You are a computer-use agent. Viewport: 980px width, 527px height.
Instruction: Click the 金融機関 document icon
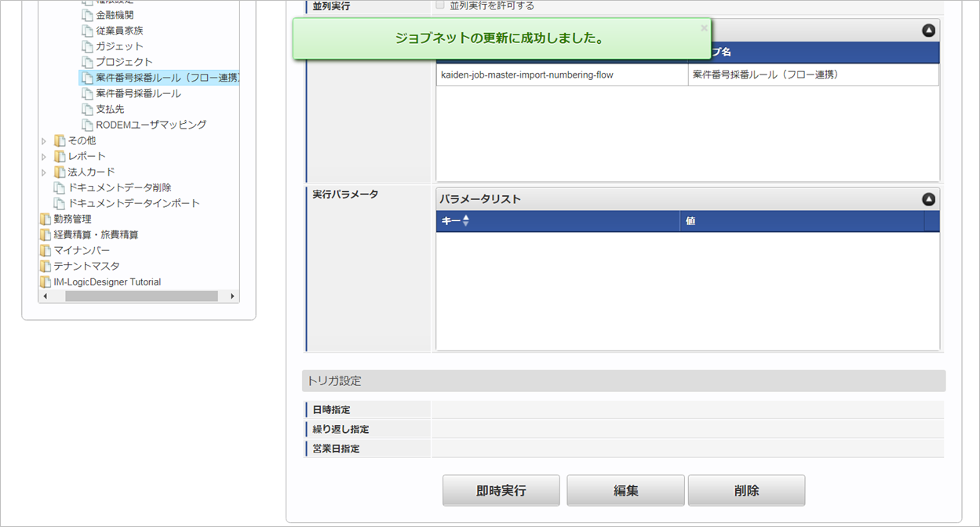[x=87, y=15]
